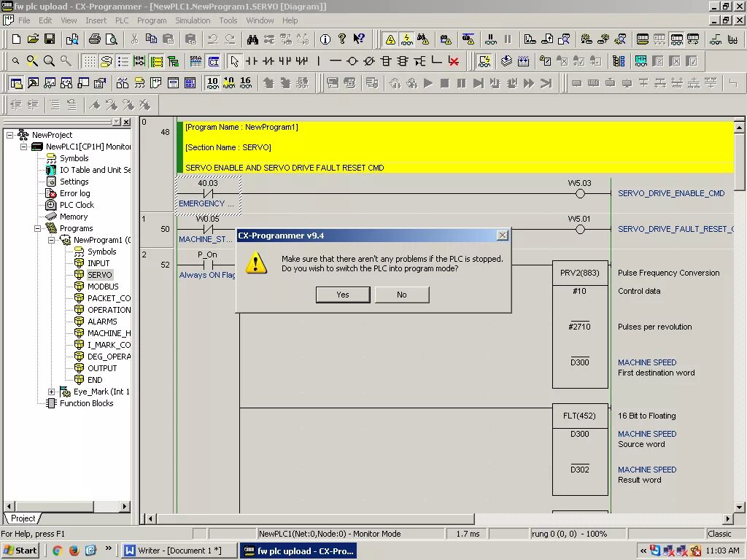Click the Windows Start button
Screen dimensions: 747x560
20,551
